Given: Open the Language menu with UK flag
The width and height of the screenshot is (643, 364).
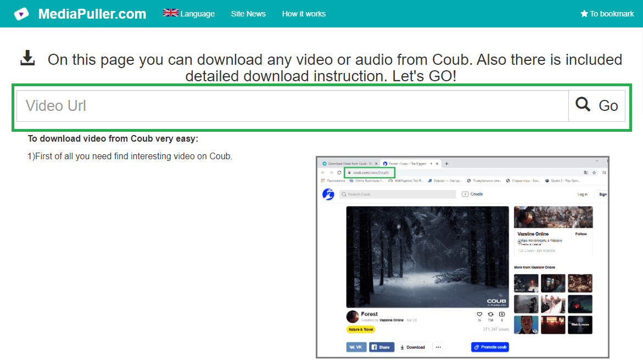Looking at the screenshot, I should (x=189, y=14).
